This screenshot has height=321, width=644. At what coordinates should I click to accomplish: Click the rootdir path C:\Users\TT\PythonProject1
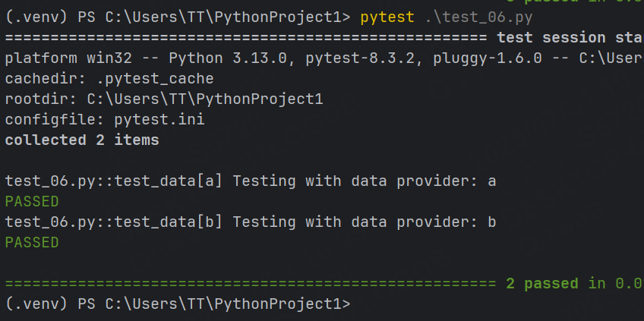click(x=205, y=99)
